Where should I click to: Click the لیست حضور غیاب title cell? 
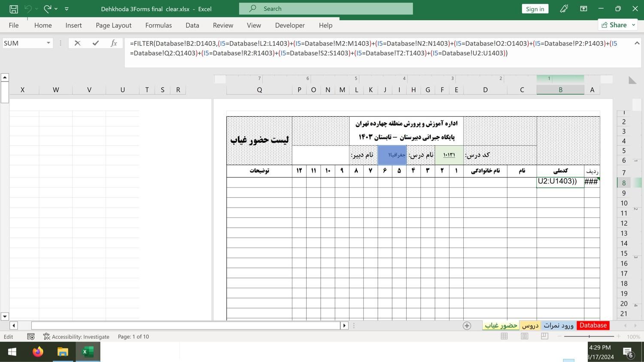(259, 140)
